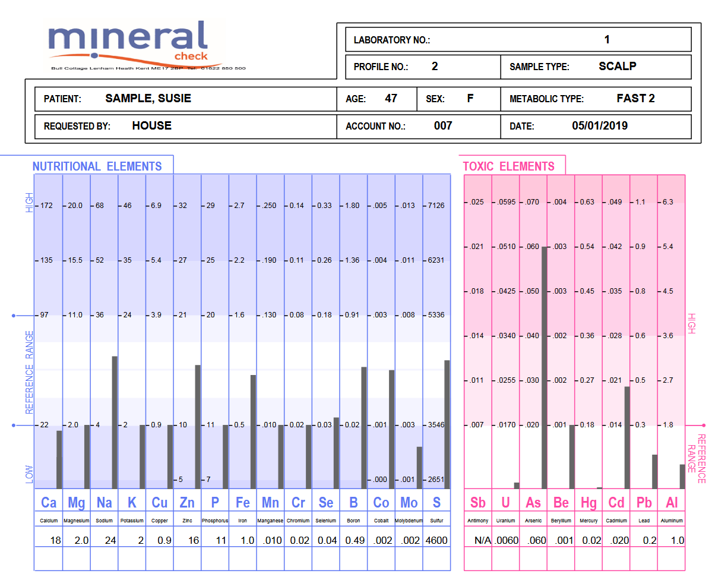The image size is (728, 583).
Task: Select the Pb lead element symbol
Action: click(x=644, y=502)
